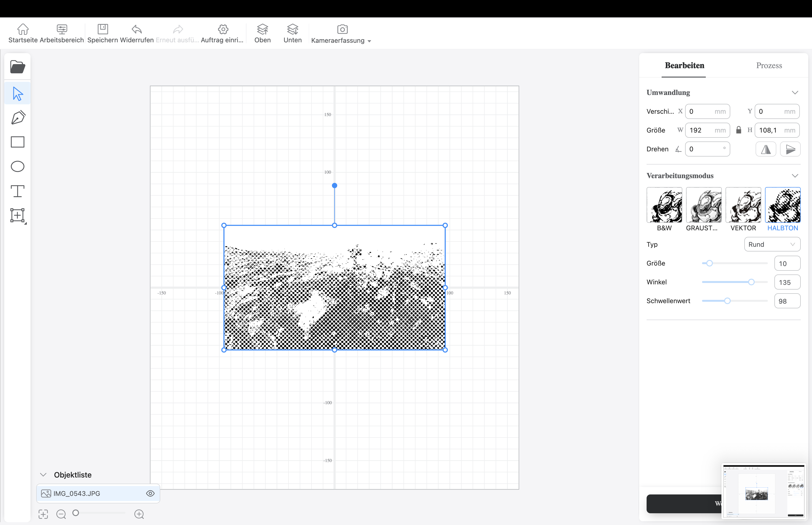
Task: Select the Ellipse shape tool
Action: point(18,166)
